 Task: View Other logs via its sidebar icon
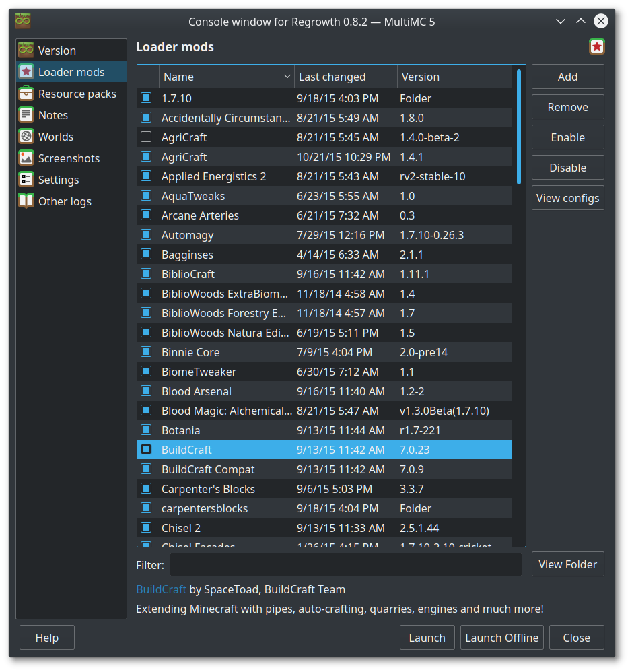coord(26,201)
